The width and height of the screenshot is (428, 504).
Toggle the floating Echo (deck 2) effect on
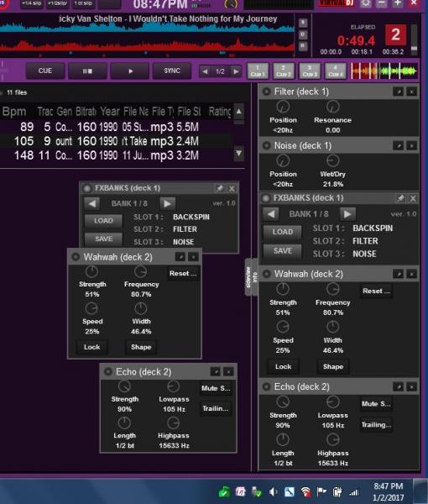point(108,372)
